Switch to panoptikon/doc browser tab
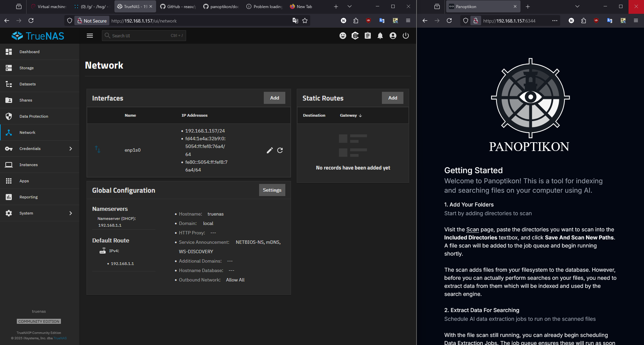Image resolution: width=644 pixels, height=345 pixels. click(x=221, y=6)
